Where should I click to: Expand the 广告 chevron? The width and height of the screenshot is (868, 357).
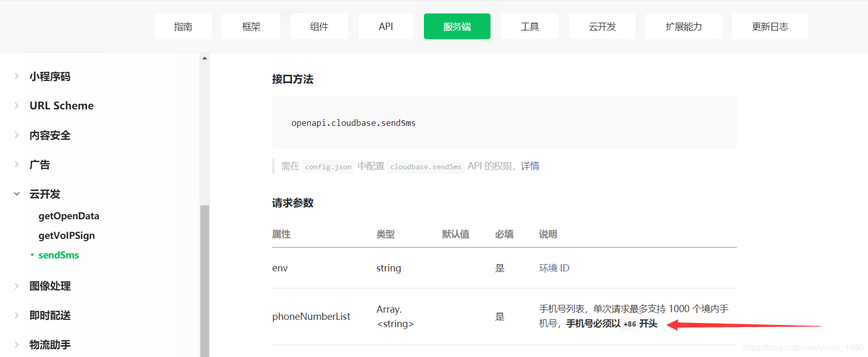pos(17,165)
